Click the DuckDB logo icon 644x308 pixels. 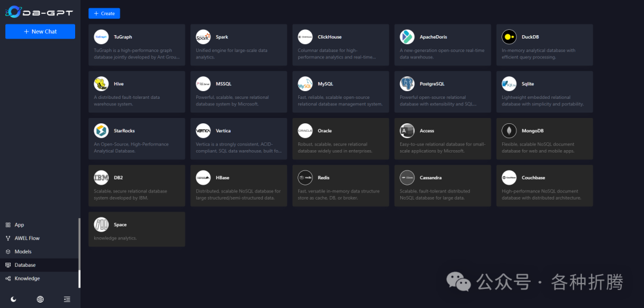(509, 37)
